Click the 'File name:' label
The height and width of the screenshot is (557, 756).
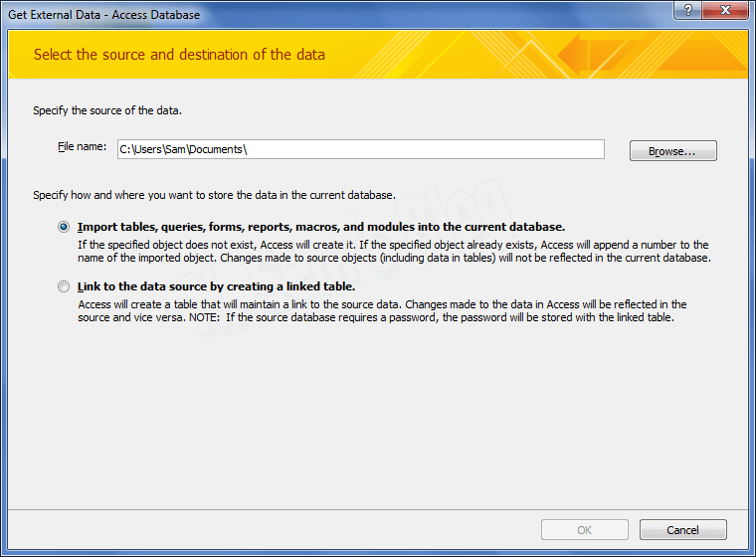[82, 147]
